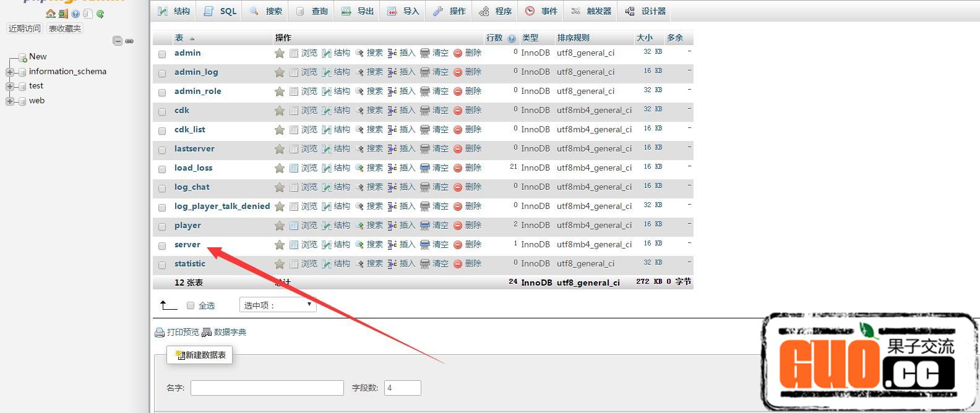Click the help icon beside row count header
980x413 pixels.
[x=512, y=38]
